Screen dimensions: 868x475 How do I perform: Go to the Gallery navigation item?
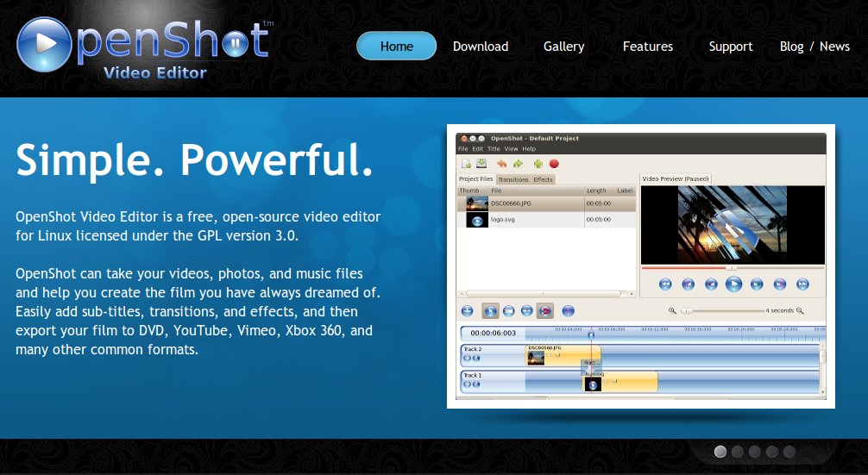(563, 47)
